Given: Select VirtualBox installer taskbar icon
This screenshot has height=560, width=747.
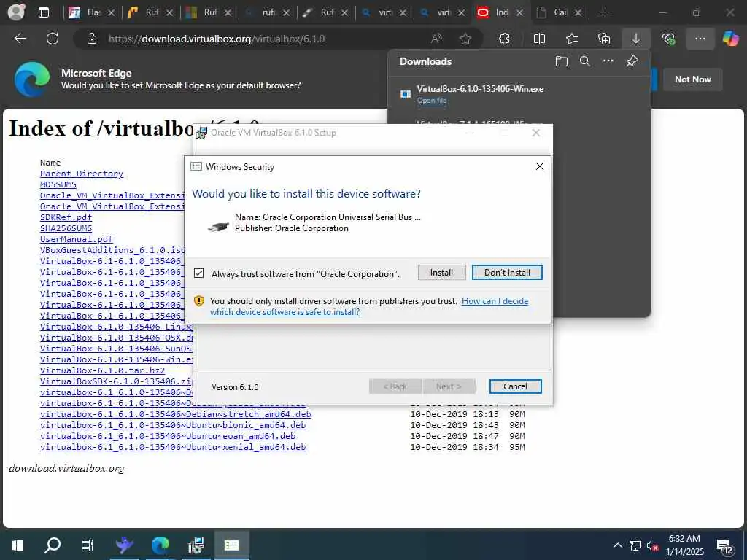Looking at the screenshot, I should pyautogui.click(x=196, y=545).
